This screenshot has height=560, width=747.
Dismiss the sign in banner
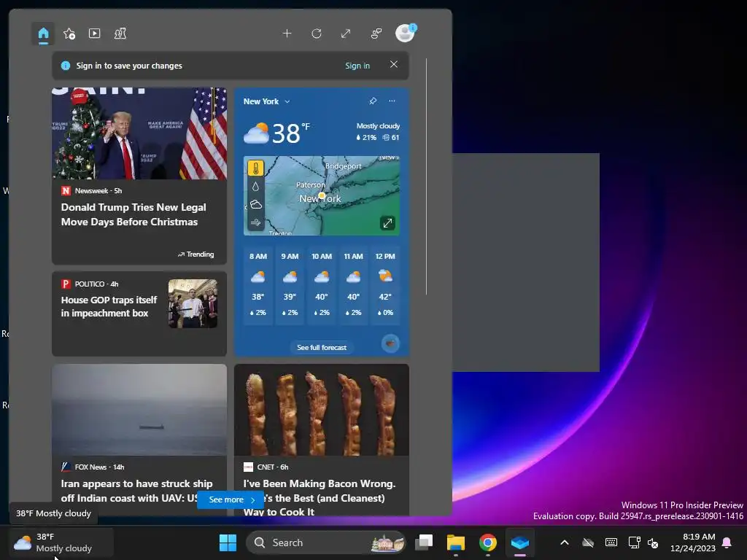pos(393,64)
